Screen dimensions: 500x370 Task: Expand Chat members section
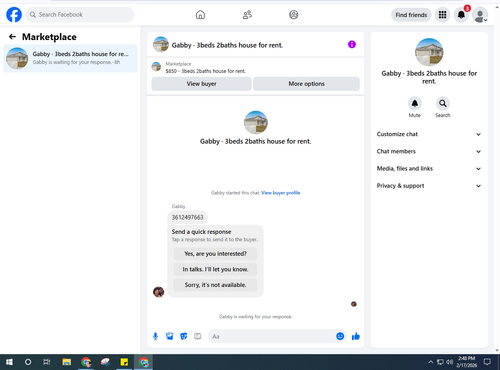(x=429, y=151)
